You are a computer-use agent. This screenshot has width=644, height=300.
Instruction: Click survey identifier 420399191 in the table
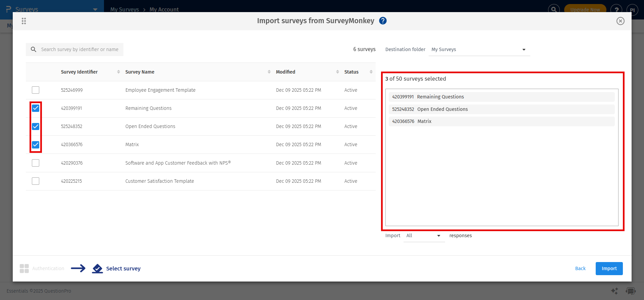click(x=71, y=108)
